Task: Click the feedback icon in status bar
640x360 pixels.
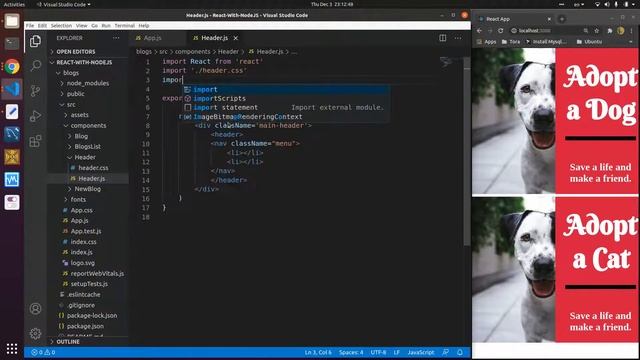Action: click(446, 352)
